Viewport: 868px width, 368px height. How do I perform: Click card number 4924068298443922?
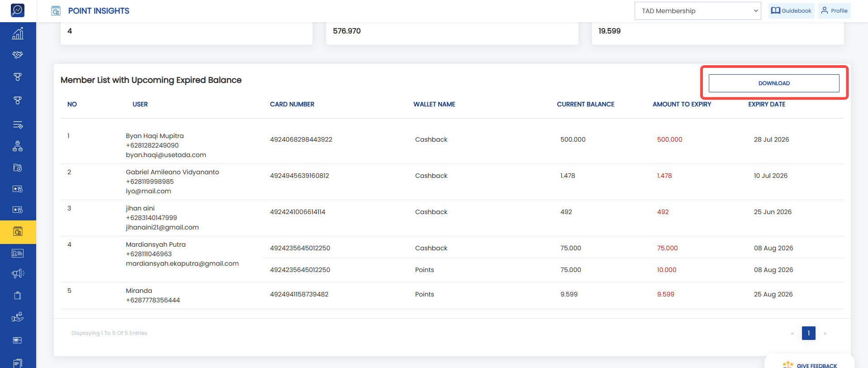pos(301,139)
